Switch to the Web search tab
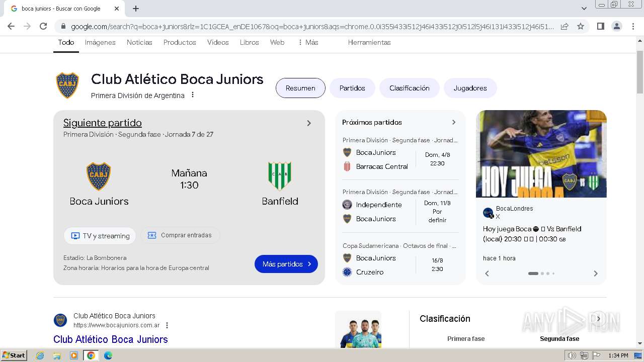The image size is (644, 362). point(277,42)
